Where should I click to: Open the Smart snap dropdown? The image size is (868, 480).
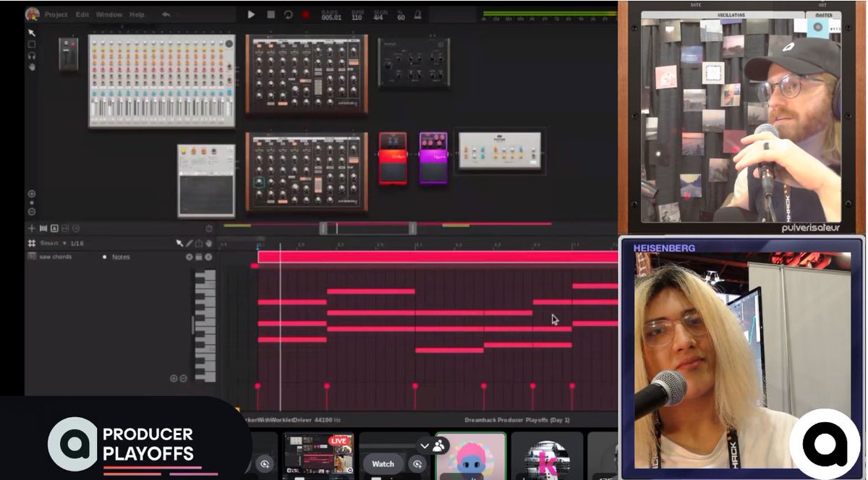tap(53, 244)
